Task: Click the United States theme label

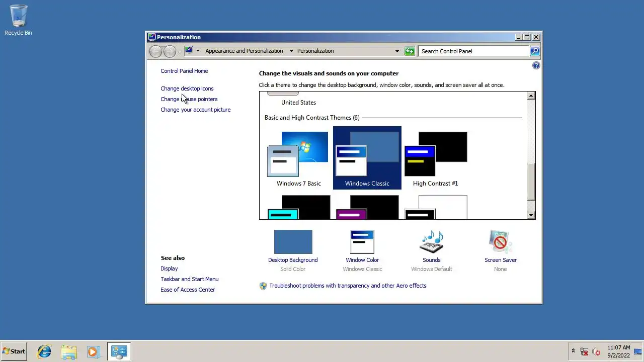Action: click(298, 103)
